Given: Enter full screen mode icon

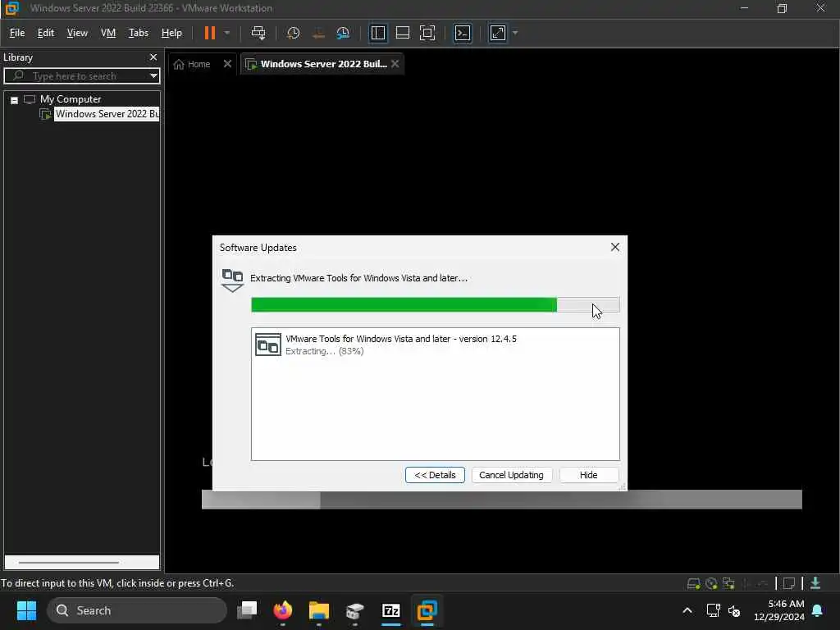Looking at the screenshot, I should [427, 33].
